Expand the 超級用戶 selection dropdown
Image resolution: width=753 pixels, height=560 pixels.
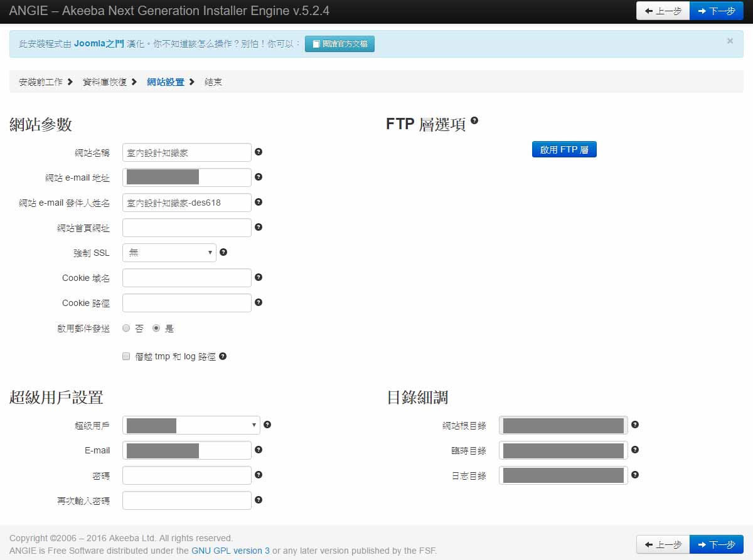[x=191, y=425]
